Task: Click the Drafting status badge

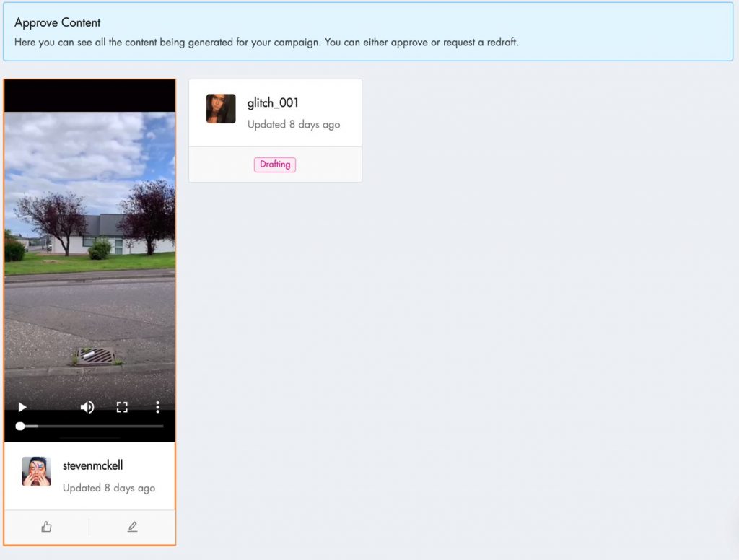Action: [275, 165]
